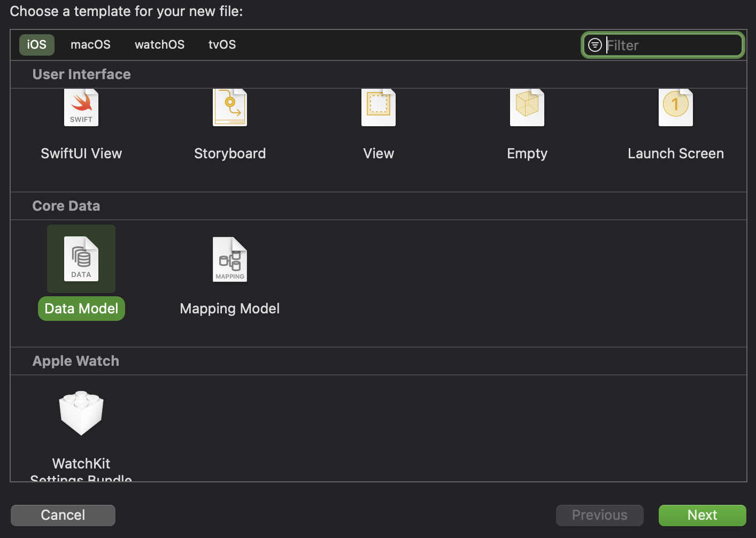
Task: Choose the Launch Screen template icon
Action: [x=676, y=107]
